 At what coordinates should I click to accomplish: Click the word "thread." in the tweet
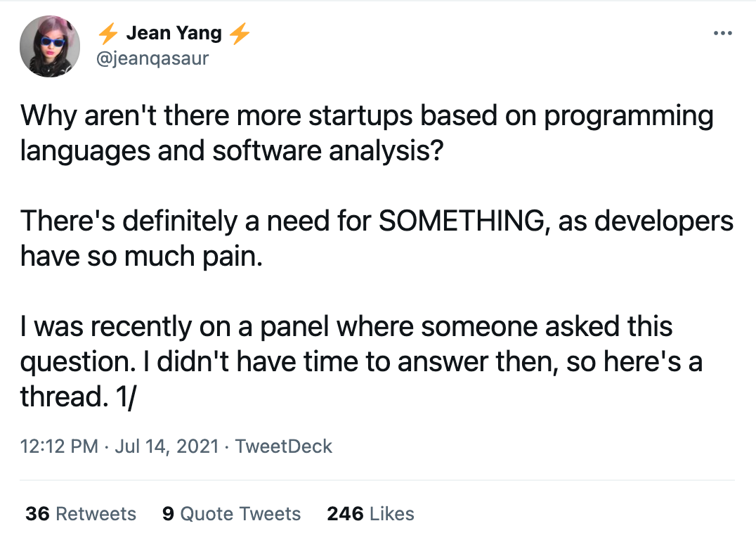click(x=60, y=397)
